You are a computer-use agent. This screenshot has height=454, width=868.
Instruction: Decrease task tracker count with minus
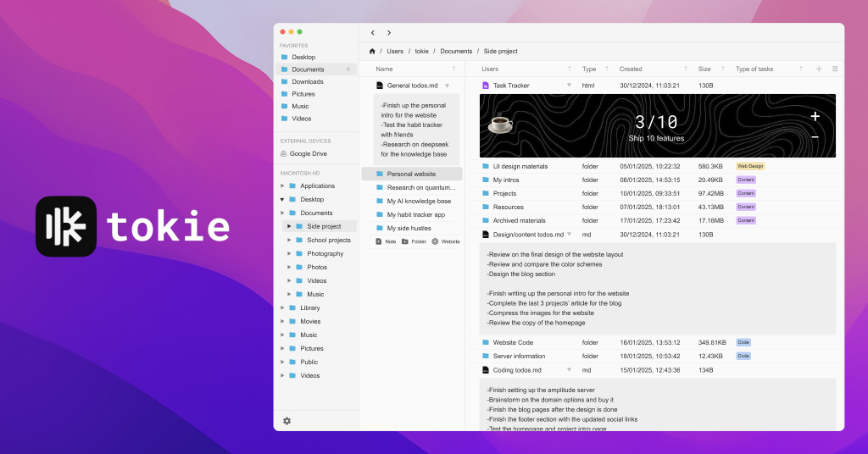coord(815,137)
